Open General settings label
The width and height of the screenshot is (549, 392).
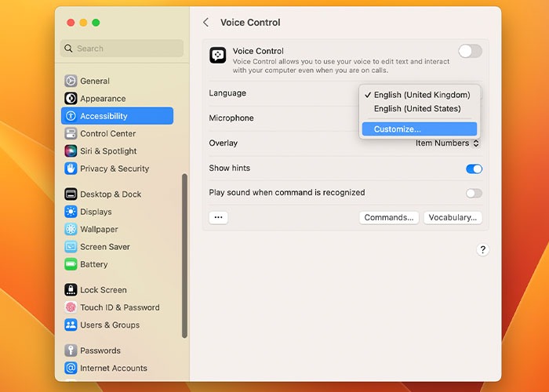(95, 81)
